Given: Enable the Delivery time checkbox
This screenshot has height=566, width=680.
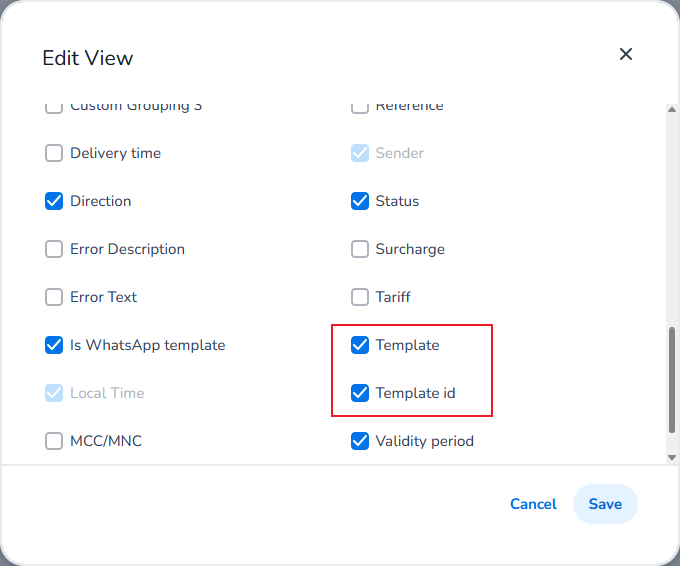Looking at the screenshot, I should [x=54, y=153].
